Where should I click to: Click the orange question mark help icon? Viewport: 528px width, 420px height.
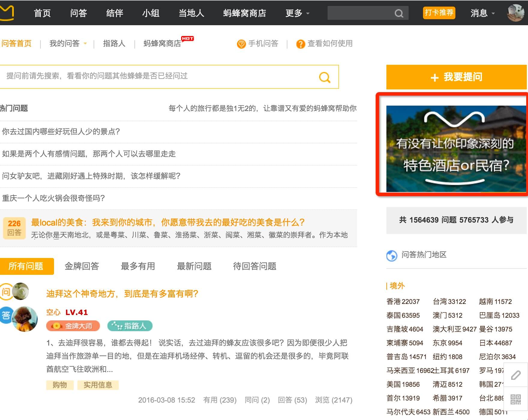[x=300, y=44]
